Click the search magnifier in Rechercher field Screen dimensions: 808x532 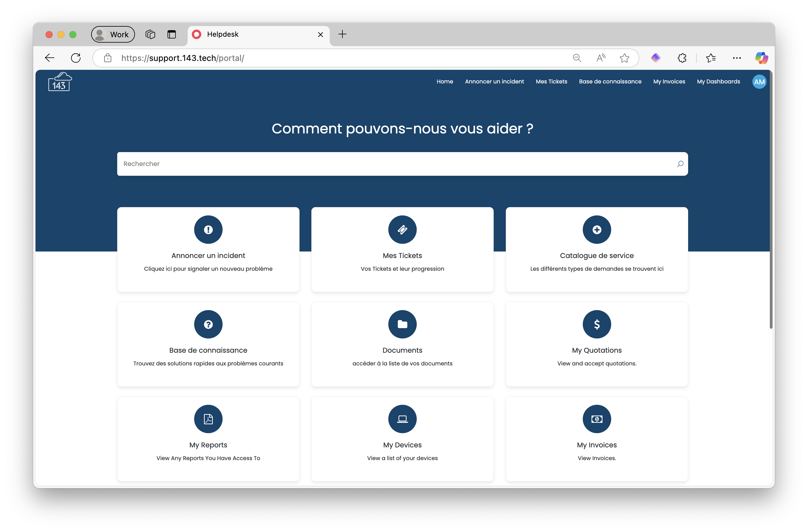coord(680,164)
